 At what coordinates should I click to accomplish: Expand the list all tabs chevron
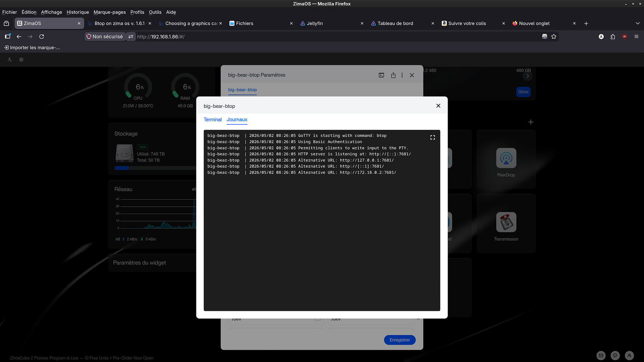click(638, 23)
